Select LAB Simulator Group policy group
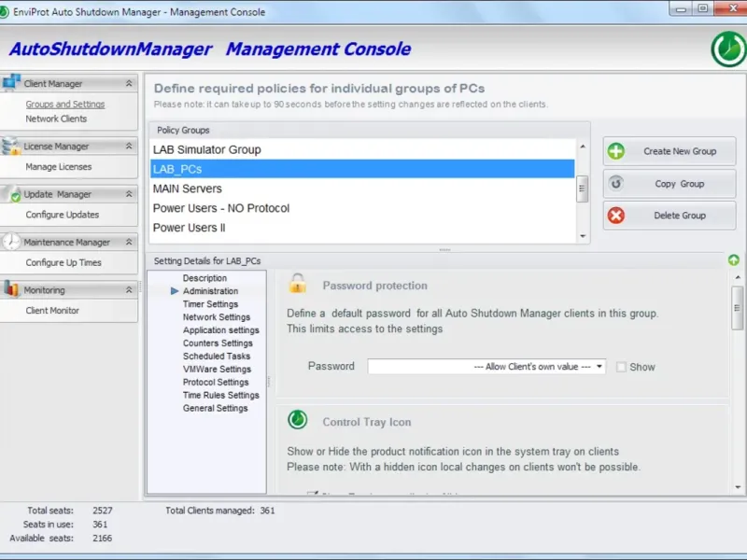747x560 pixels. 362,149
